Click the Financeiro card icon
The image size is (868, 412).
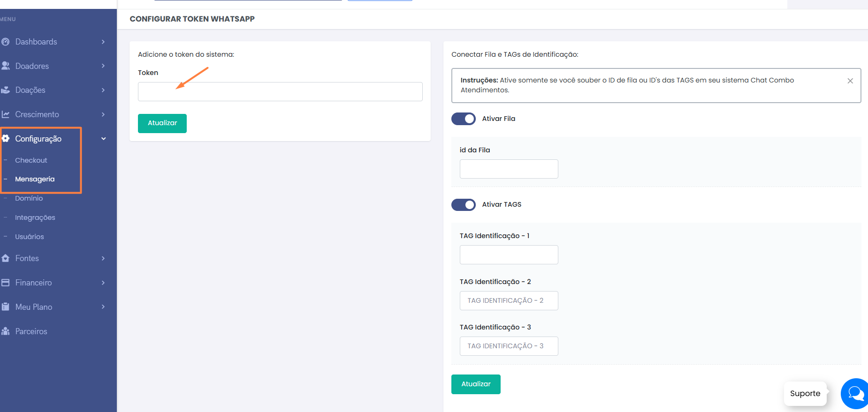(x=6, y=283)
